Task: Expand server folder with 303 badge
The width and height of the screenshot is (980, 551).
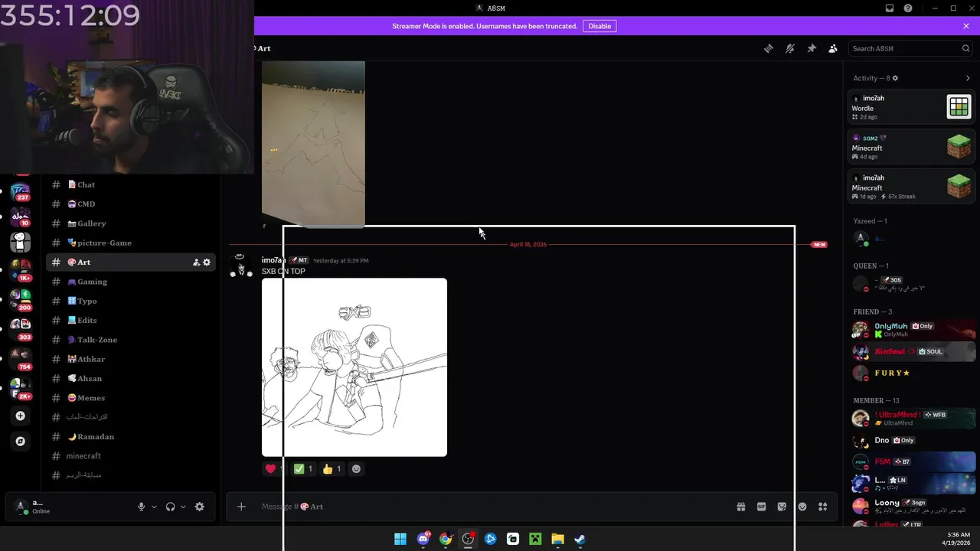Action: (x=21, y=329)
